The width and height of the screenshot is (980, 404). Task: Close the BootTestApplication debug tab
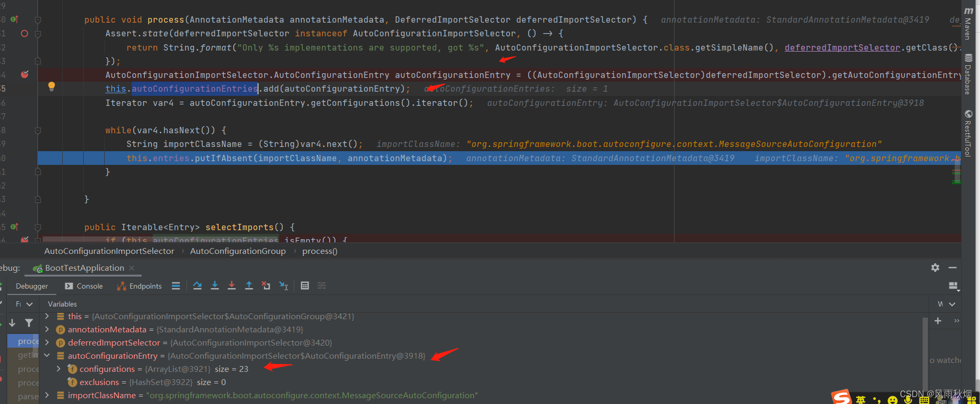(132, 268)
